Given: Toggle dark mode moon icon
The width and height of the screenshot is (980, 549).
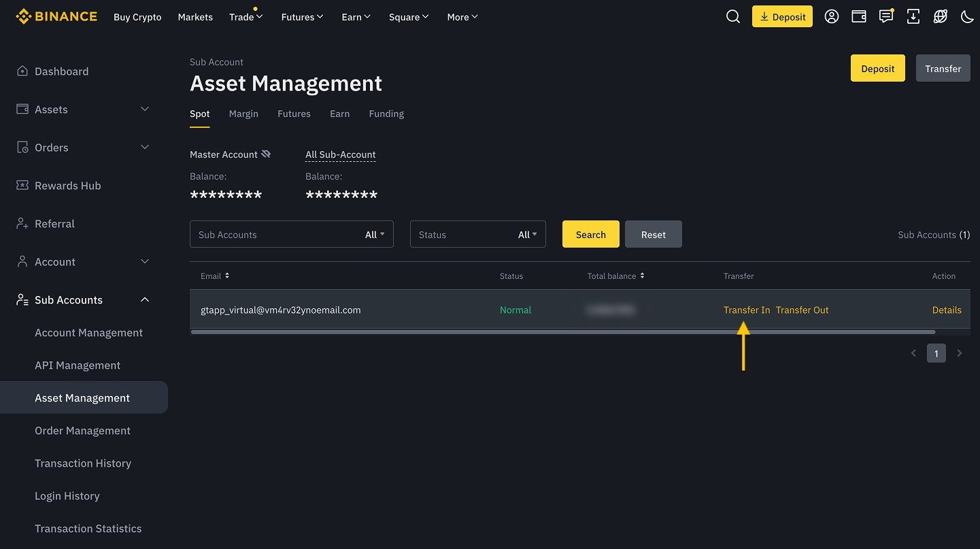Looking at the screenshot, I should pyautogui.click(x=966, y=17).
